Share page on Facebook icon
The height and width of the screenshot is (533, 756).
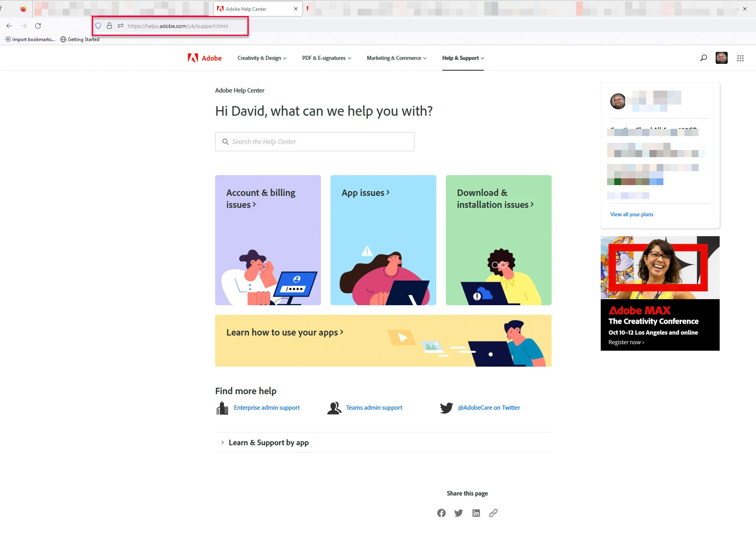441,513
